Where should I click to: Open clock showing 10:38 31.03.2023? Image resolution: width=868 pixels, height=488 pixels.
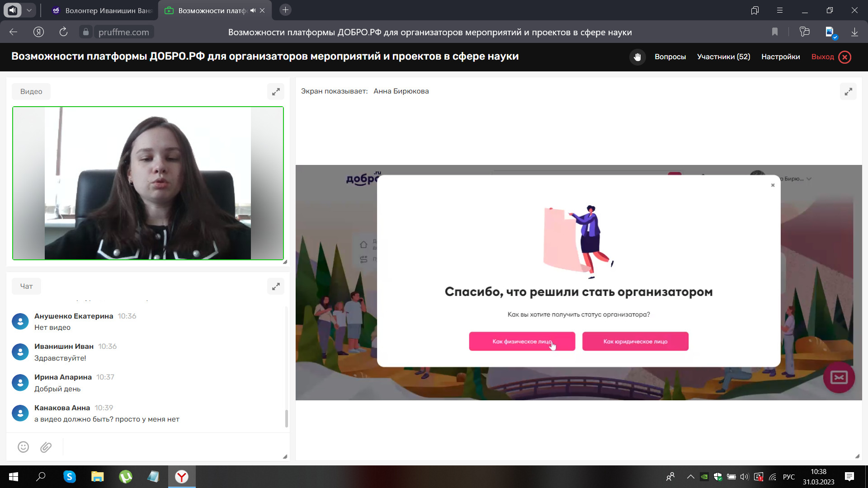pyautogui.click(x=818, y=477)
